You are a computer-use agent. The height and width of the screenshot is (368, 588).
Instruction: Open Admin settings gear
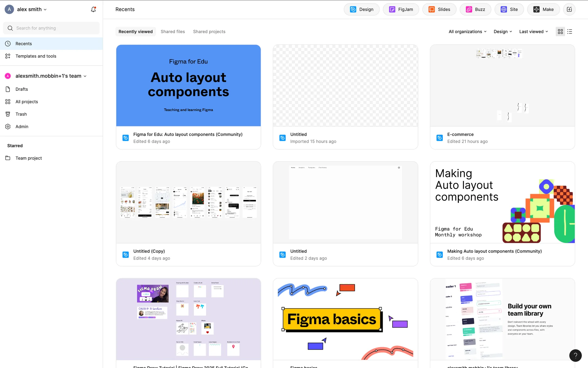[8, 127]
